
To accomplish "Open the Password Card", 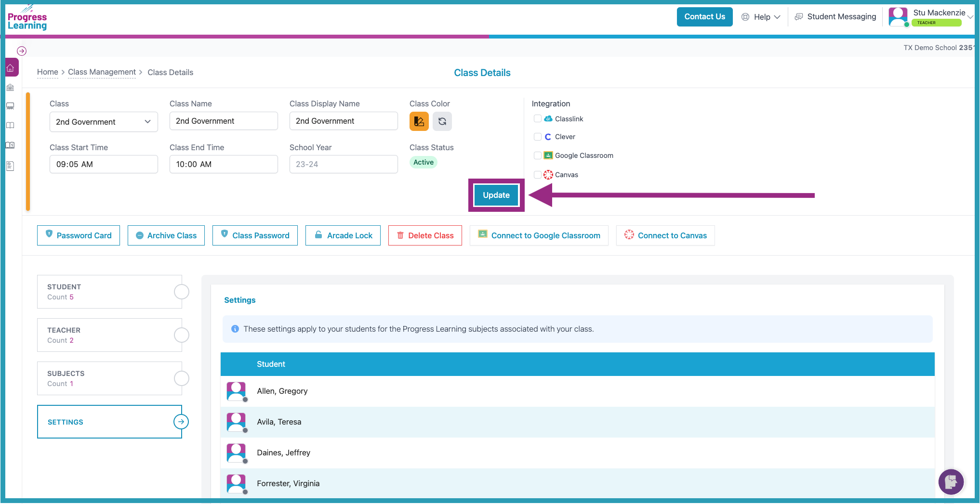I will pos(79,235).
